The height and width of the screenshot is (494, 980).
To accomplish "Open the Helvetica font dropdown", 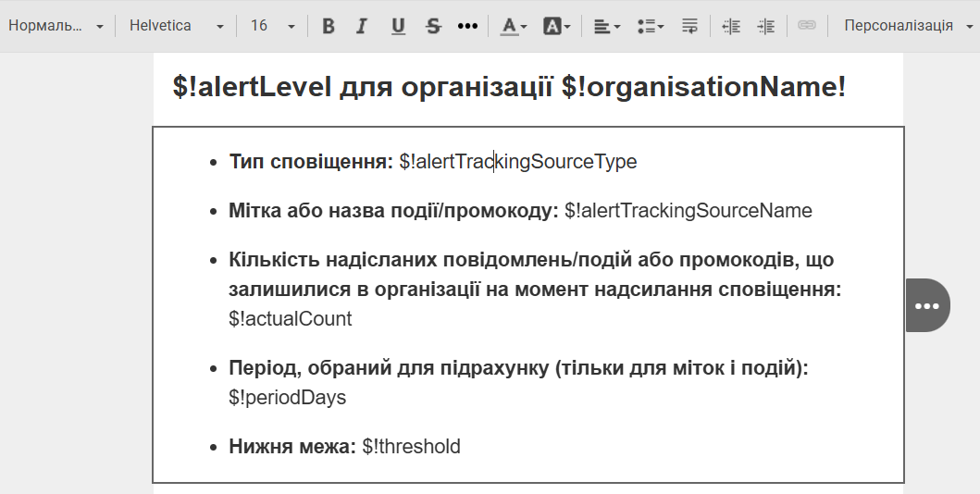I will coord(176,26).
